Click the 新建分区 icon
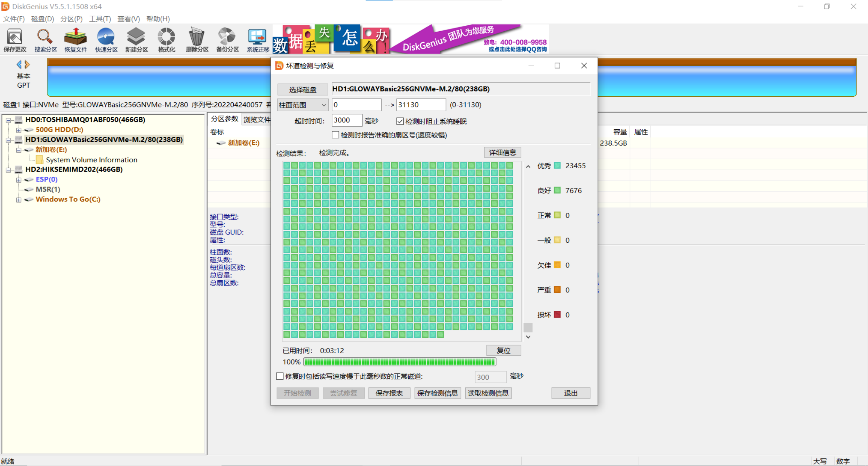 [136, 39]
